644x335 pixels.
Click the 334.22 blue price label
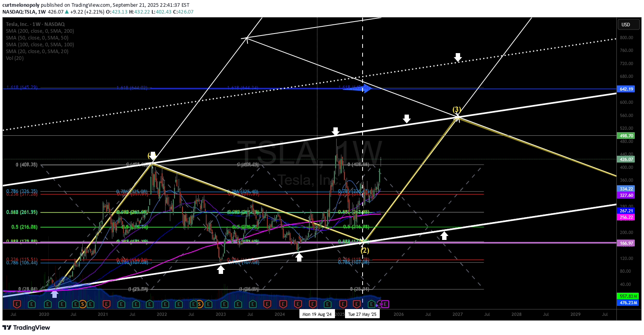pos(626,189)
